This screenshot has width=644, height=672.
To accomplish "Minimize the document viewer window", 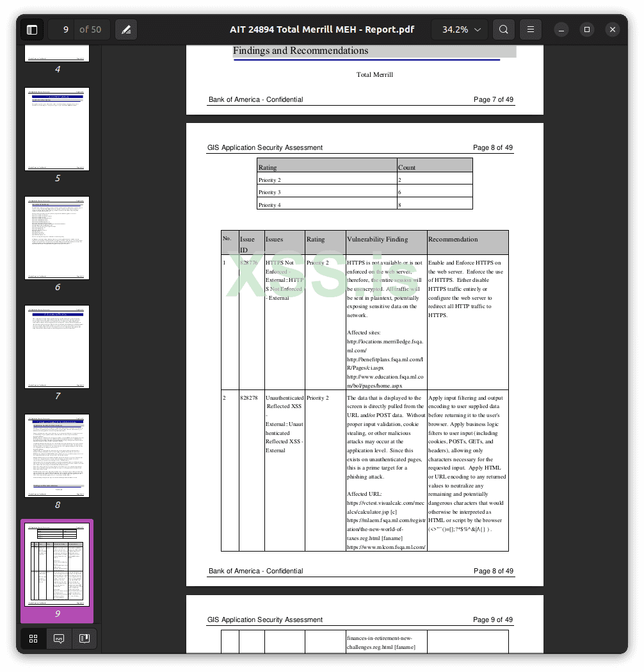I will pos(561,29).
